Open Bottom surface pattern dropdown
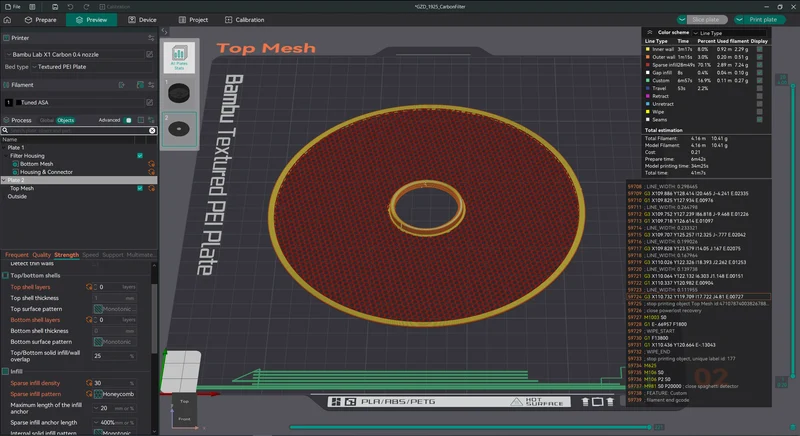Screen dimensions: 800x436 click(115, 342)
